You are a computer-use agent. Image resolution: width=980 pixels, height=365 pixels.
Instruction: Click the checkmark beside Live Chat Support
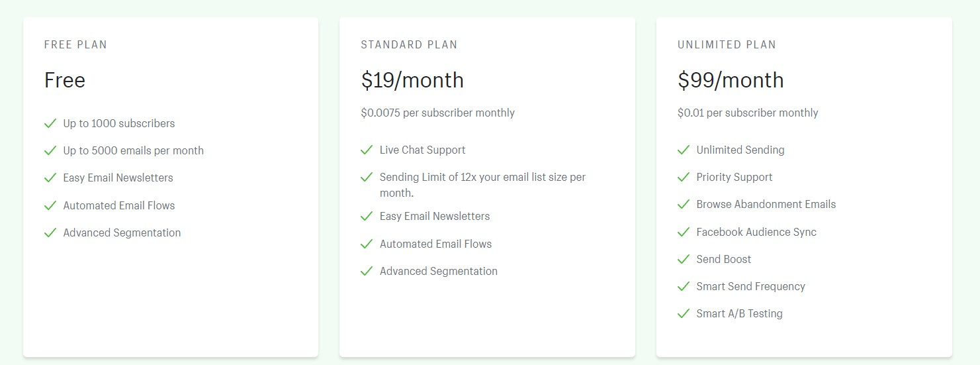coord(367,150)
